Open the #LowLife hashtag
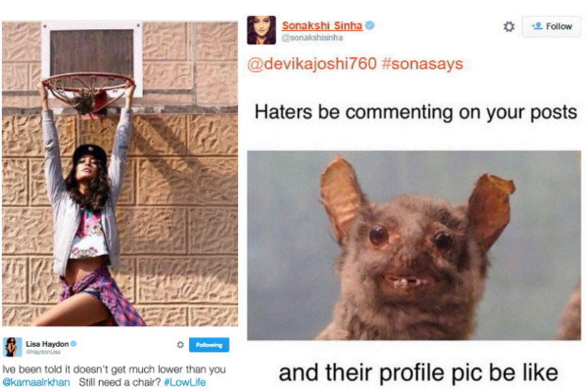Viewport: 588px width, 390px height. 185,382
